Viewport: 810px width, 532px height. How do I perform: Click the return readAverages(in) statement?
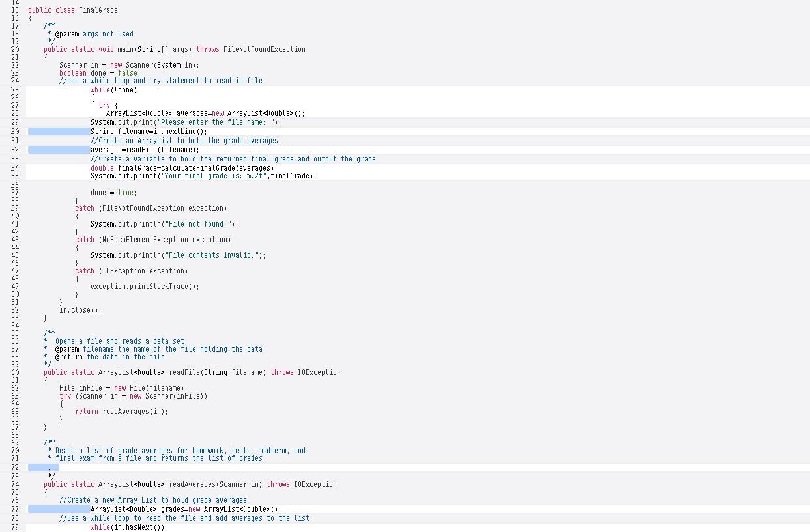(121, 412)
